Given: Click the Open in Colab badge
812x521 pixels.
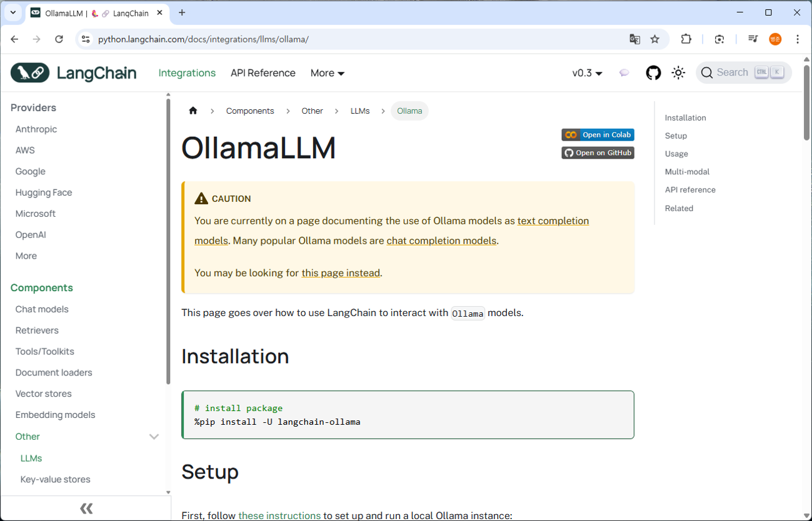Looking at the screenshot, I should pyautogui.click(x=598, y=135).
